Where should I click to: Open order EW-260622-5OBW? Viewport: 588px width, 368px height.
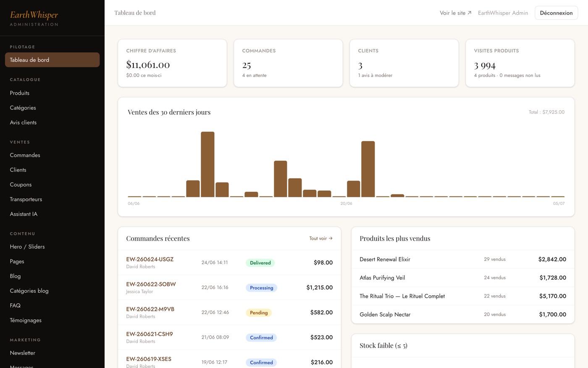click(151, 284)
